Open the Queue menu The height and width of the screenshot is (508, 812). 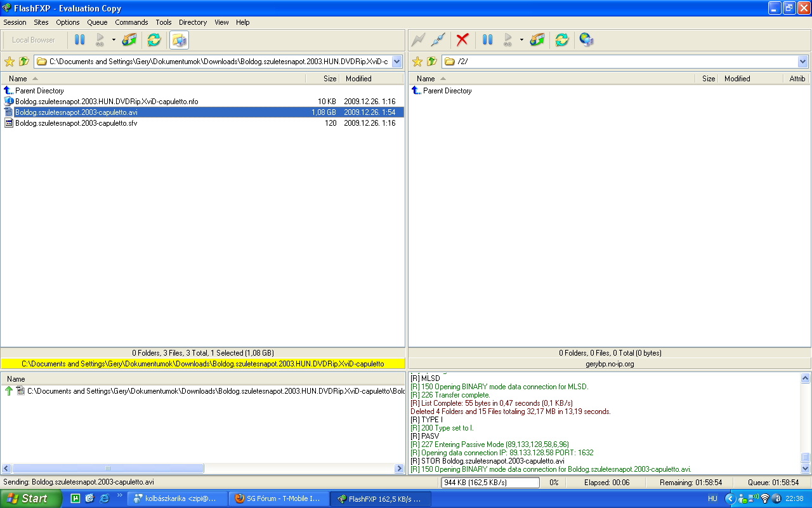click(97, 22)
